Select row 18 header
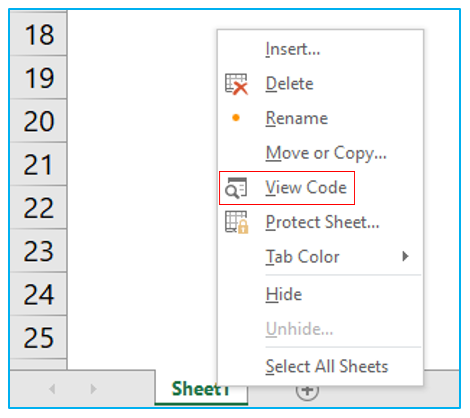470x418 pixels. [39, 34]
